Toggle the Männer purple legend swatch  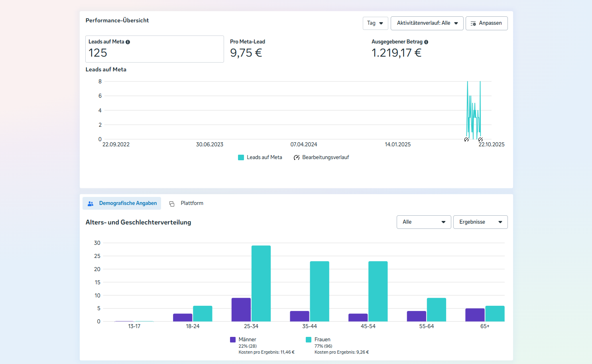point(233,340)
